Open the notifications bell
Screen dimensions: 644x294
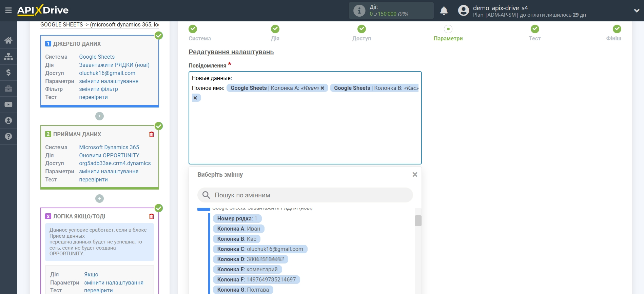(x=444, y=11)
